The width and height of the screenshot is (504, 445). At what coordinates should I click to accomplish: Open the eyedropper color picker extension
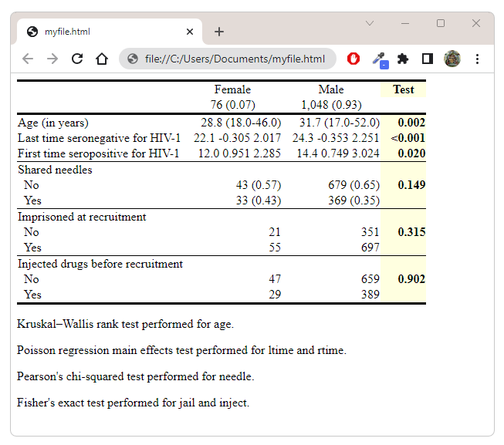(381, 60)
